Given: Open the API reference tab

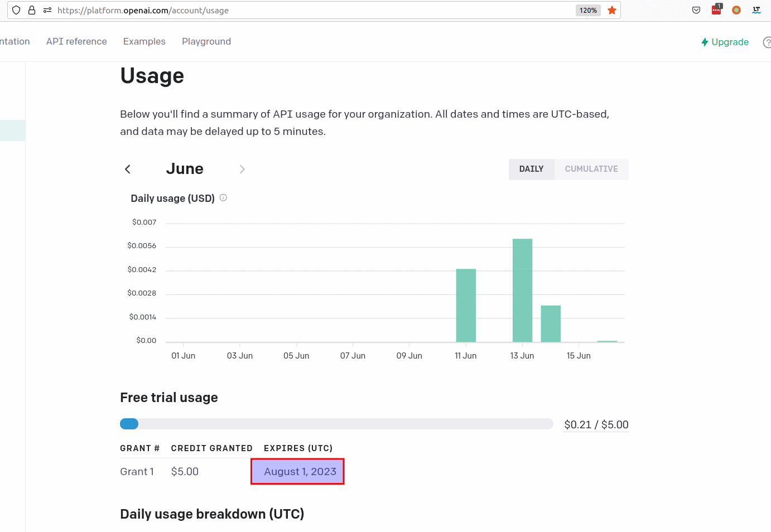Looking at the screenshot, I should (76, 41).
